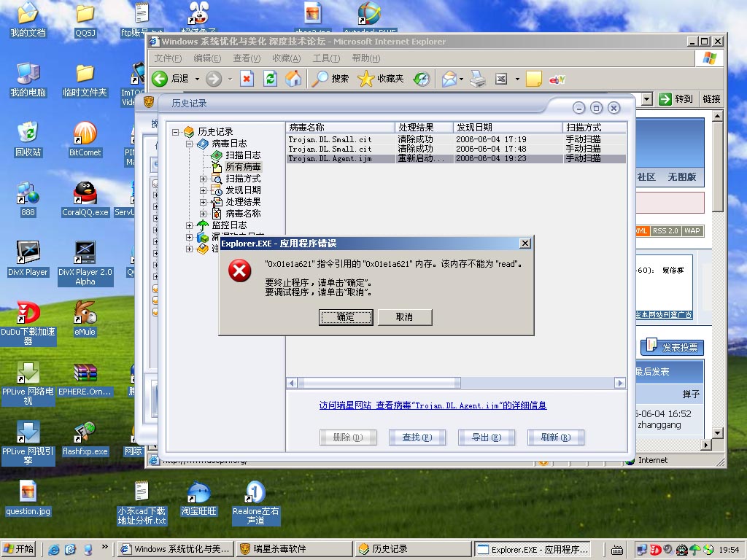Screen dimensions: 747x560
Task: Open the 开始 Start button
Action: (20, 549)
